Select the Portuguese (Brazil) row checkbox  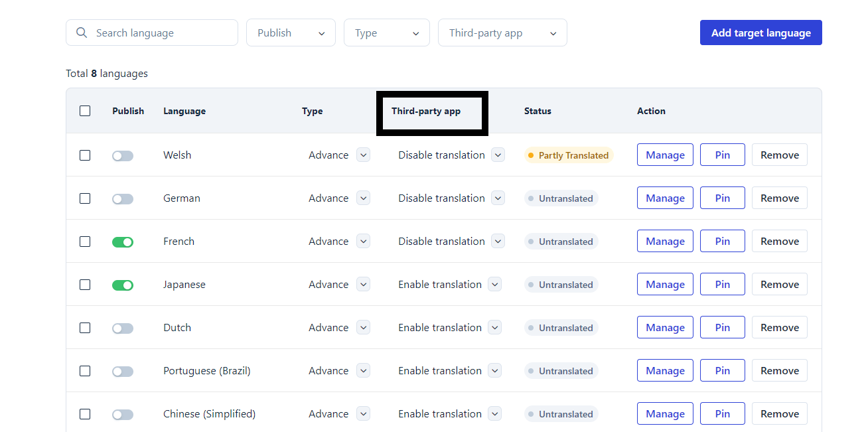(x=85, y=370)
